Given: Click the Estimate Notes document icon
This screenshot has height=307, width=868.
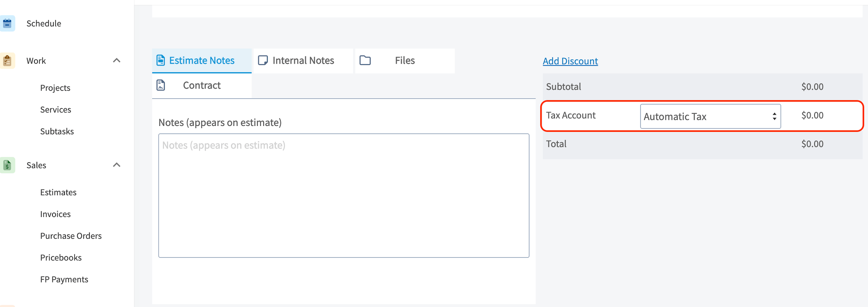Looking at the screenshot, I should pos(161,61).
